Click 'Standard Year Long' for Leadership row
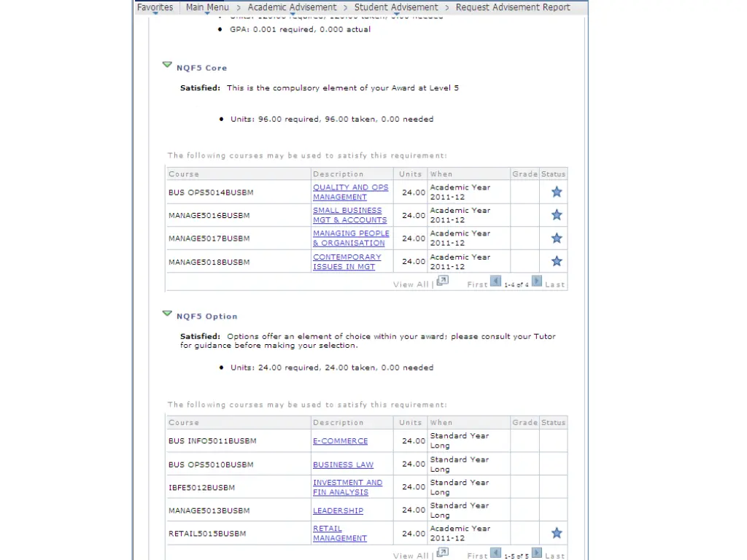This screenshot has height=560, width=747. pyautogui.click(x=460, y=510)
